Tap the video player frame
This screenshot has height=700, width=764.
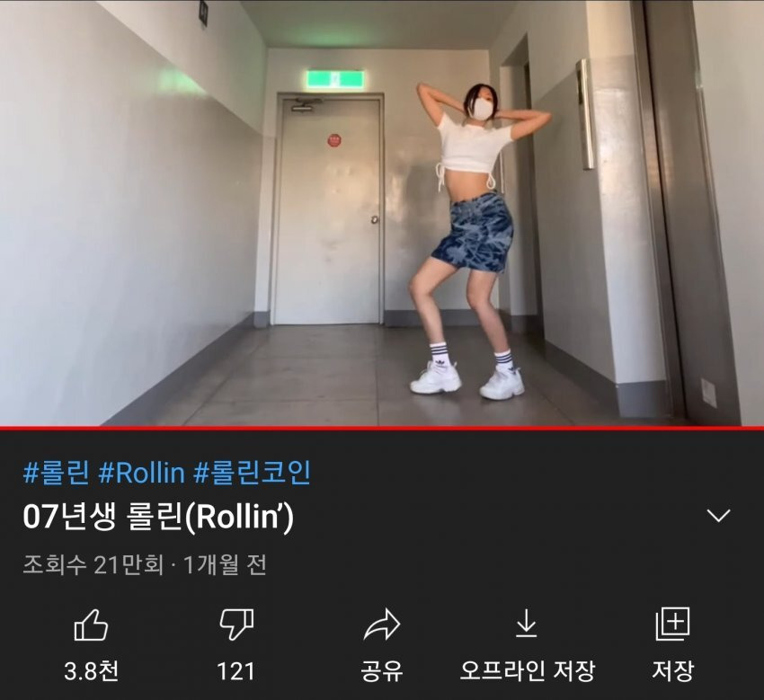[382, 213]
